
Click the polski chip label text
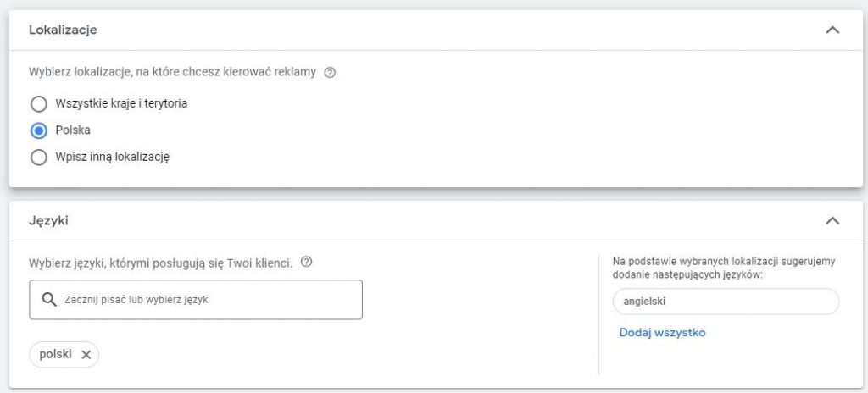tap(55, 355)
